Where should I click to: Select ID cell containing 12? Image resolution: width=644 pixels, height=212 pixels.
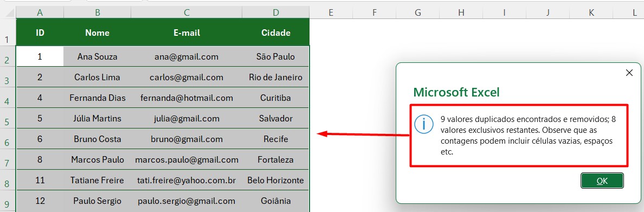pyautogui.click(x=40, y=201)
